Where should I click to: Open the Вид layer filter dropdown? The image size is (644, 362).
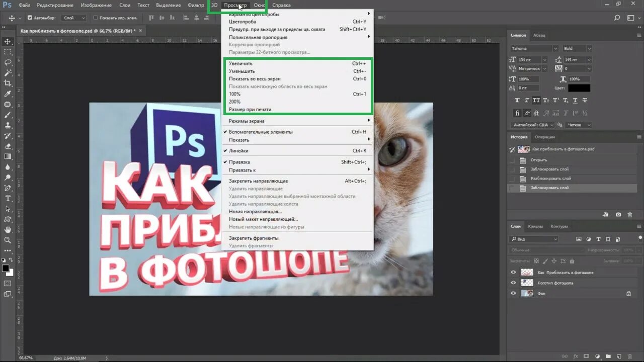coord(534,239)
